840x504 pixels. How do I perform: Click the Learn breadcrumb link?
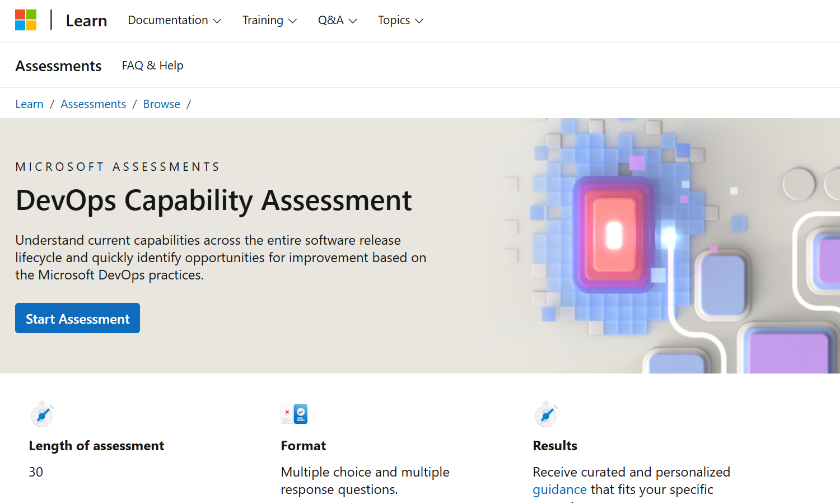[x=29, y=104]
